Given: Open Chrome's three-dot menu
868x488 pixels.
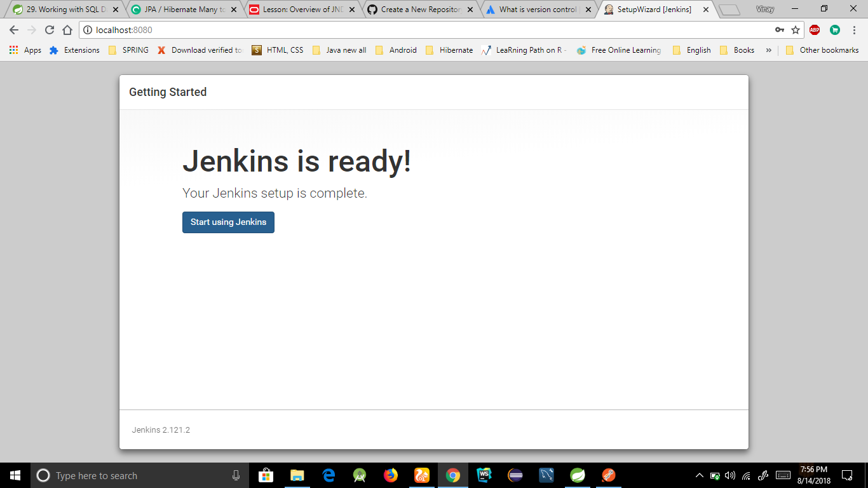Looking at the screenshot, I should pos(853,30).
